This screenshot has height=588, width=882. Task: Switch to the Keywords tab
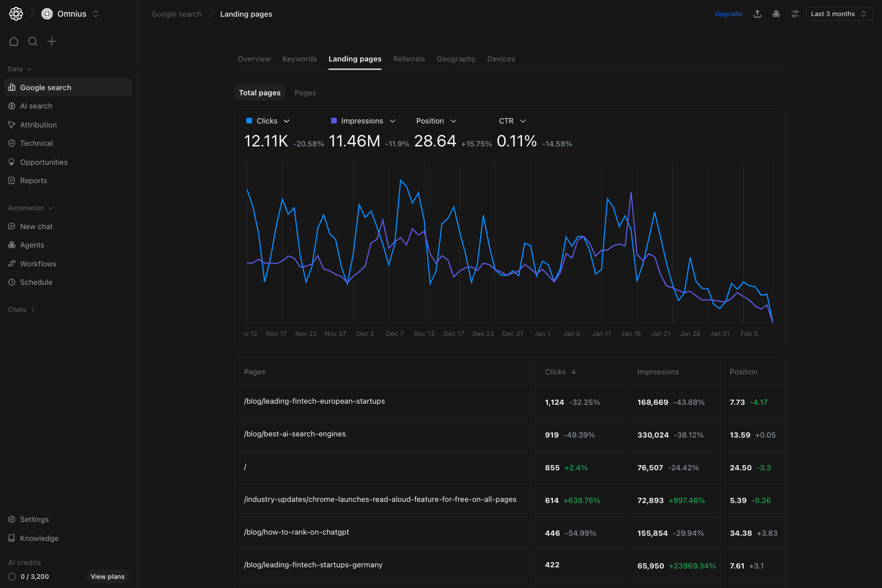(299, 59)
